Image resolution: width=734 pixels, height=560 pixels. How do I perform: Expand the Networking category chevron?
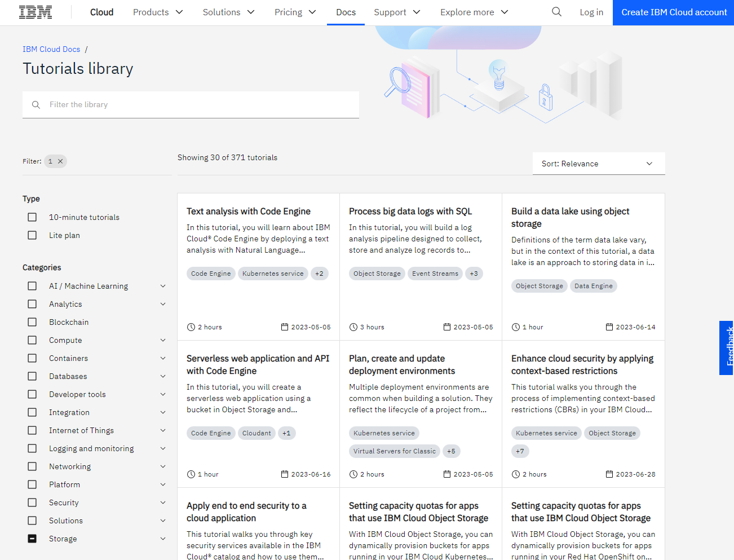pyautogui.click(x=163, y=466)
